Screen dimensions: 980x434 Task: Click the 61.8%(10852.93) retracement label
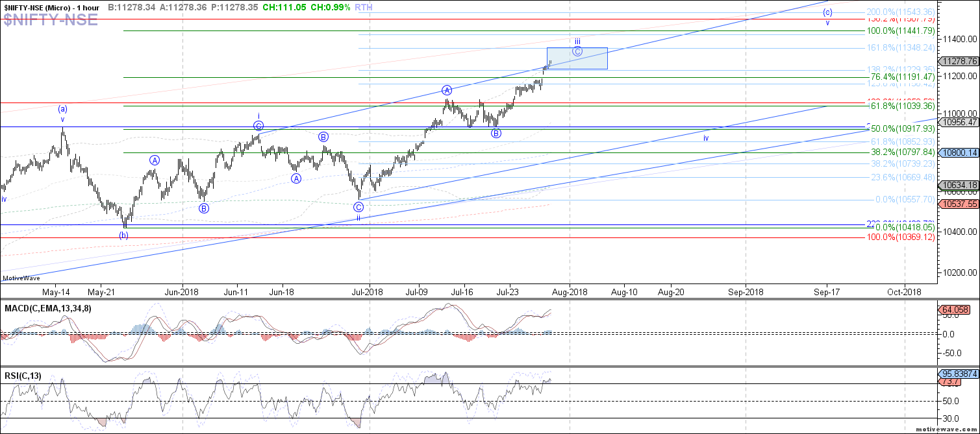(x=902, y=141)
